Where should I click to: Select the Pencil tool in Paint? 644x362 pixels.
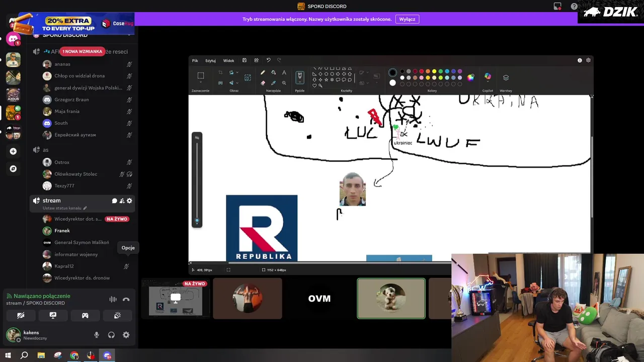(x=263, y=72)
